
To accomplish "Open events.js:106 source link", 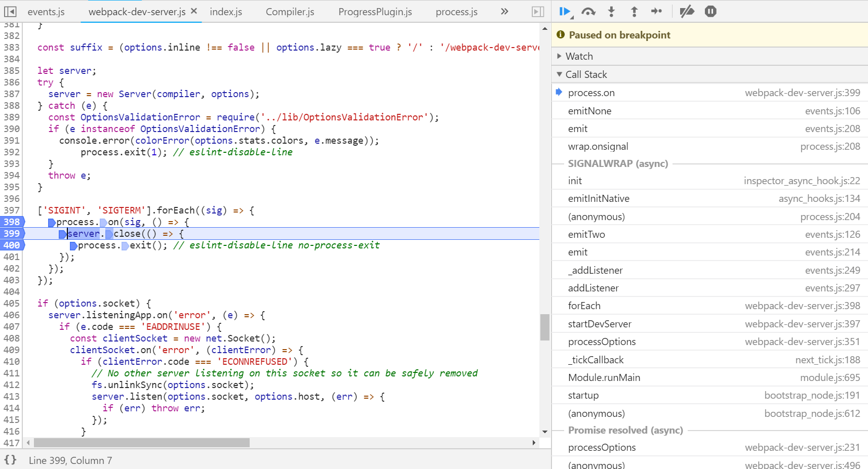I will coord(833,111).
